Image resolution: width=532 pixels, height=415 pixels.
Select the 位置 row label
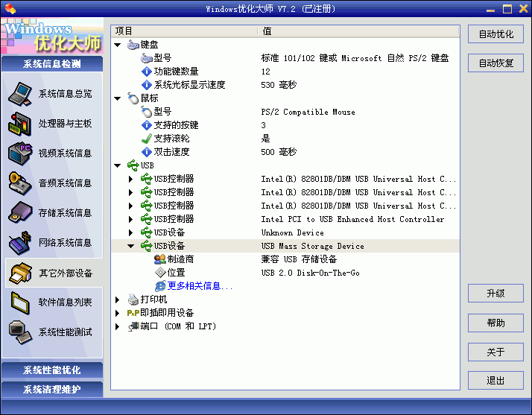point(176,273)
